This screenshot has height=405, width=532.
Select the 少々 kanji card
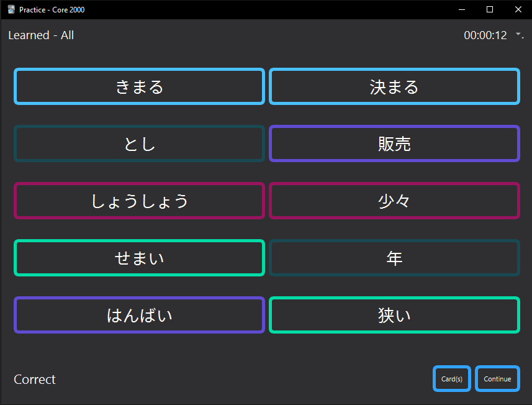[394, 201]
